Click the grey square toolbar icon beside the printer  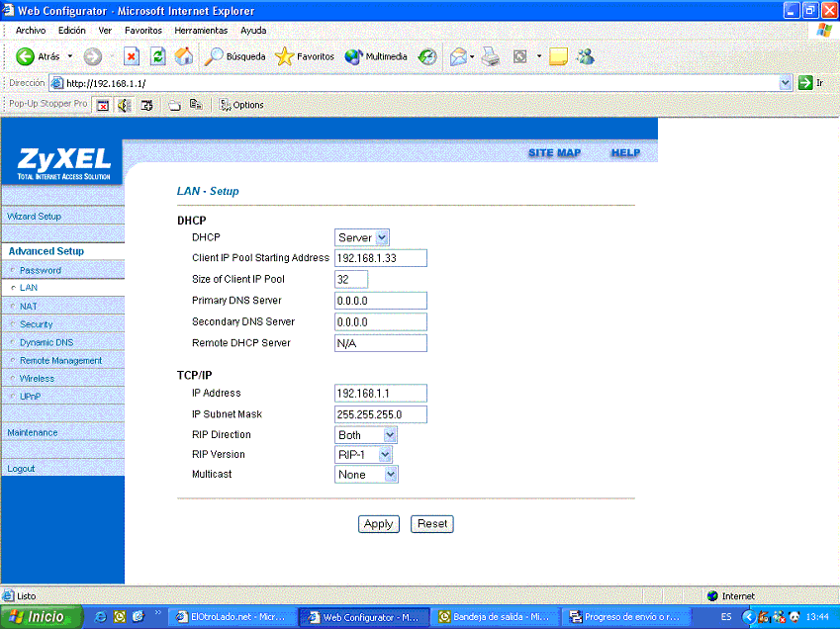pyautogui.click(x=519, y=56)
